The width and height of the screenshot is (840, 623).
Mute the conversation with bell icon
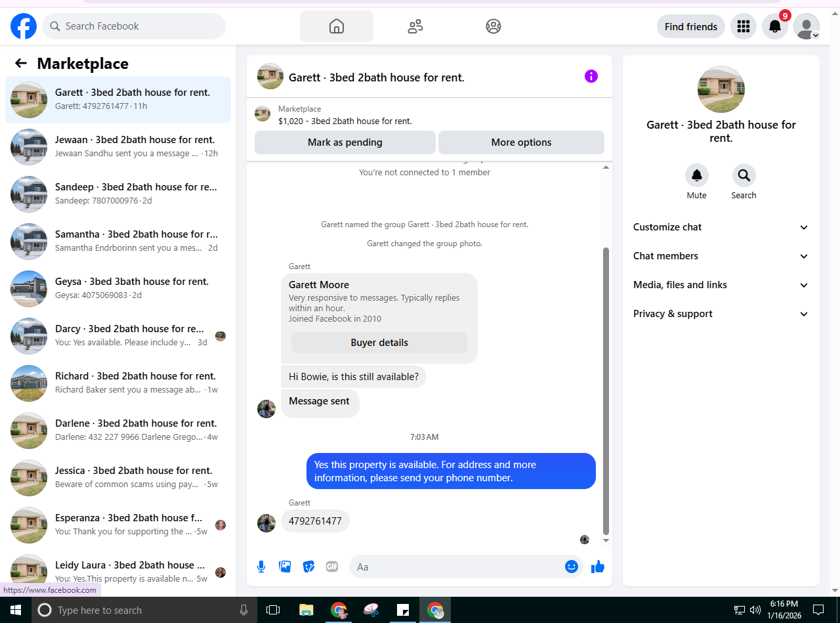697,175
